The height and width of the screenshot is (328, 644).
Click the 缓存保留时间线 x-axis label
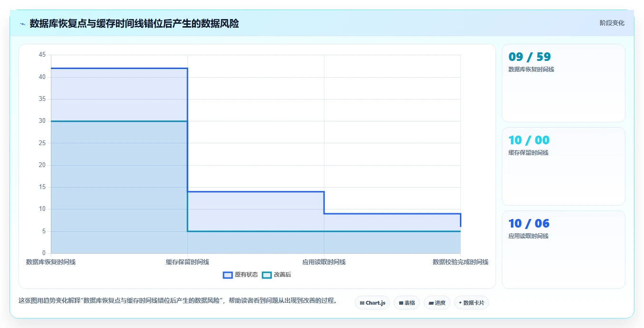pyautogui.click(x=187, y=262)
